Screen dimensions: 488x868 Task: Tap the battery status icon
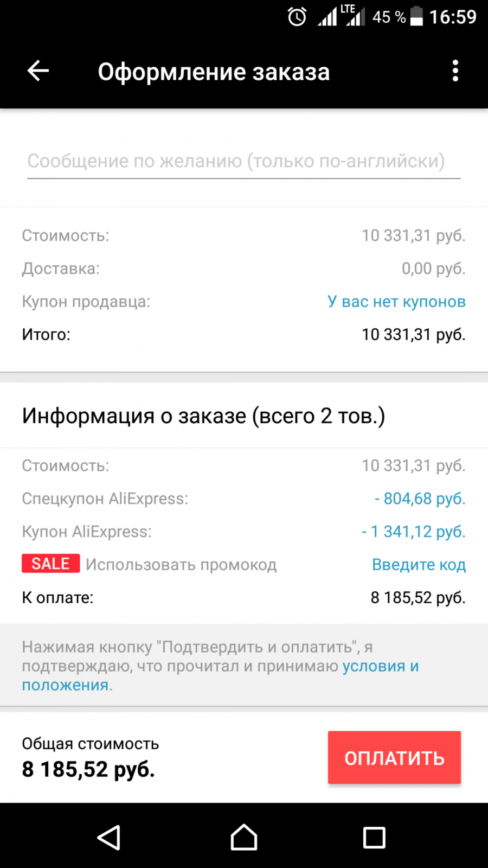(x=416, y=16)
